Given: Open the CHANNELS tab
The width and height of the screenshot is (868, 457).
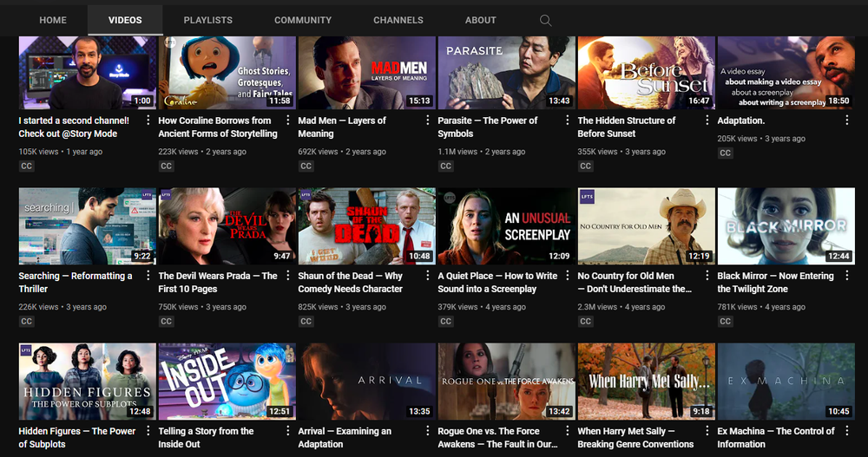Looking at the screenshot, I should pyautogui.click(x=398, y=20).
